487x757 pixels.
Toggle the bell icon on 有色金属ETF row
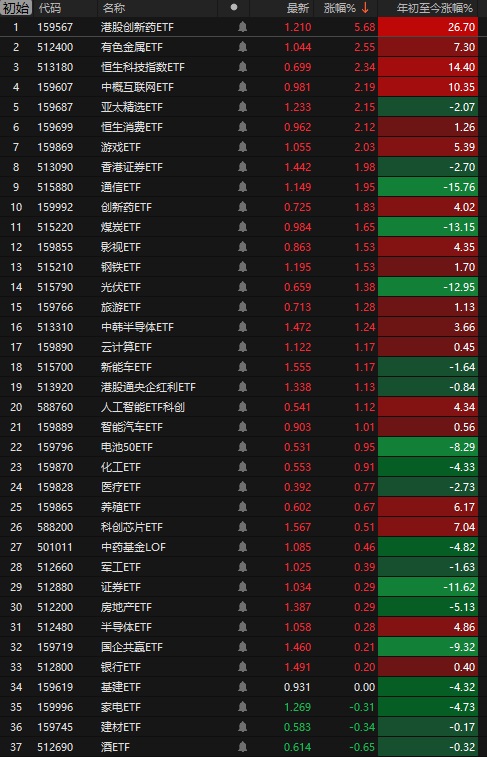pos(242,47)
